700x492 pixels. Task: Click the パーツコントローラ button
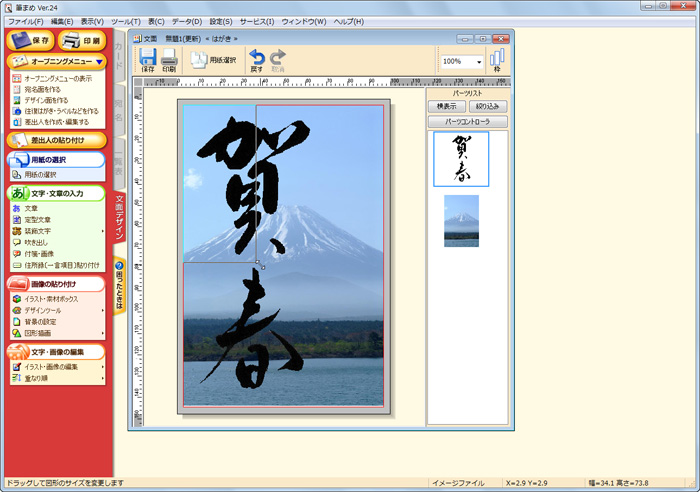pos(468,122)
